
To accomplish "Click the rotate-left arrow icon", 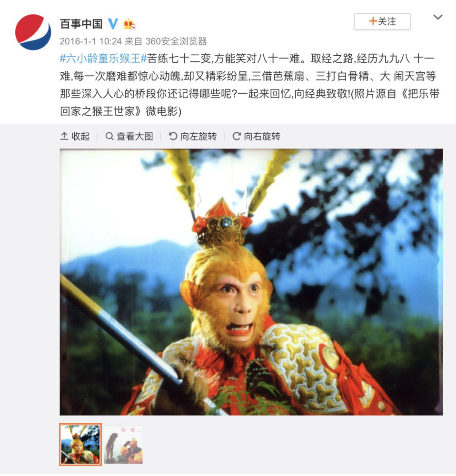I will click(173, 136).
